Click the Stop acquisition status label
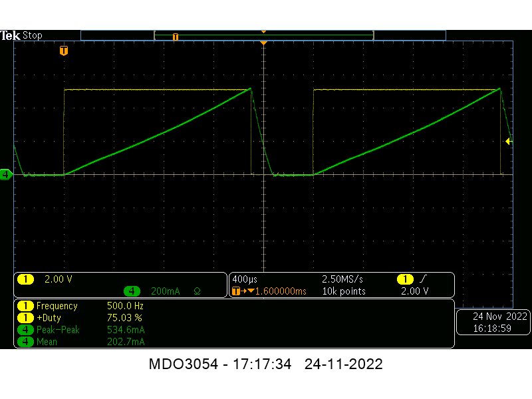This screenshot has width=532, height=399. tap(33, 35)
